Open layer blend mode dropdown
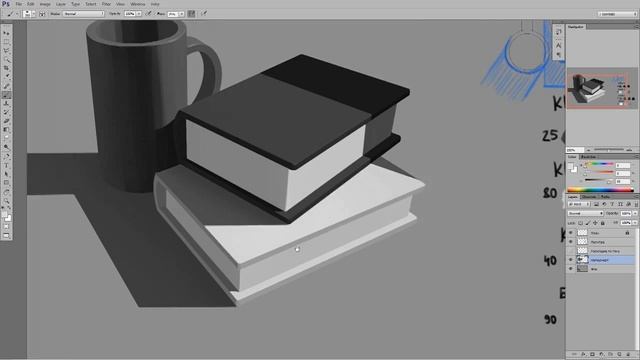 coord(585,213)
